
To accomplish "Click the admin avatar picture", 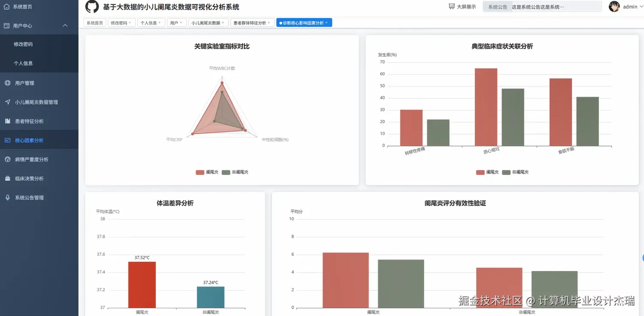I will 614,6.
